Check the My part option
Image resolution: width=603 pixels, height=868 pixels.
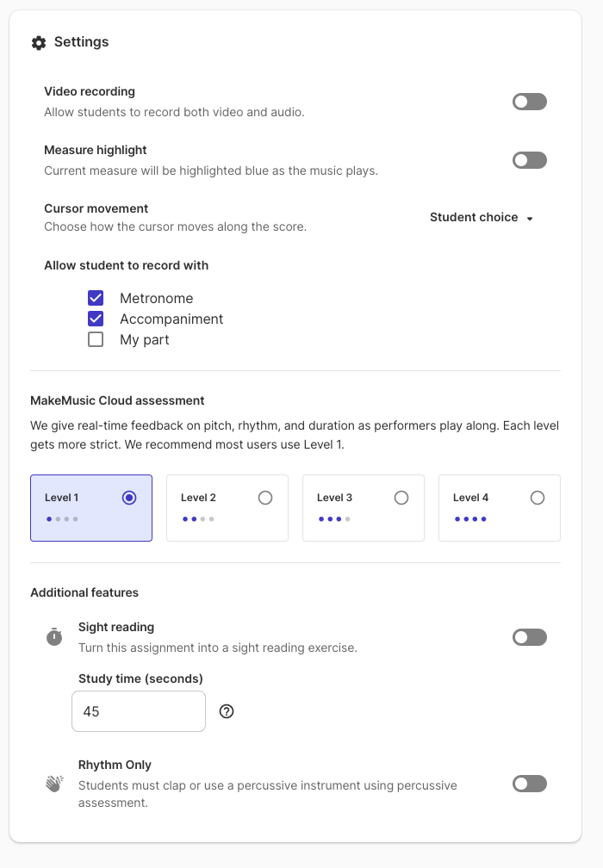click(96, 339)
